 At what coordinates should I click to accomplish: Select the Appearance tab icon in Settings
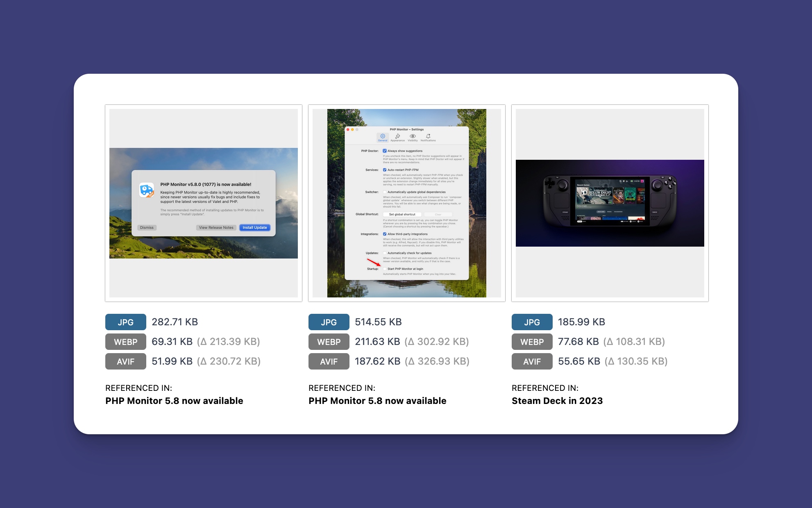tap(397, 137)
